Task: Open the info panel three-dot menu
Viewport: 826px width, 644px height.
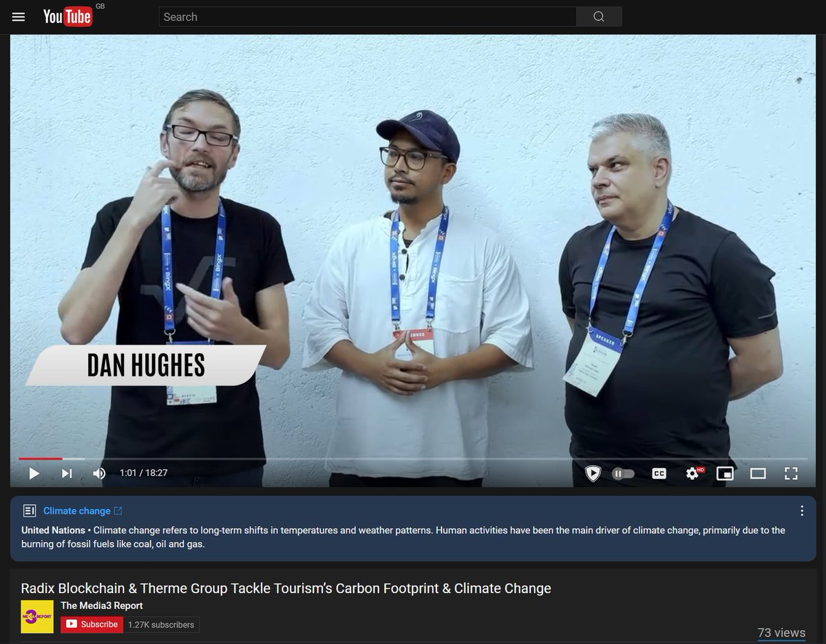Action: [802, 511]
